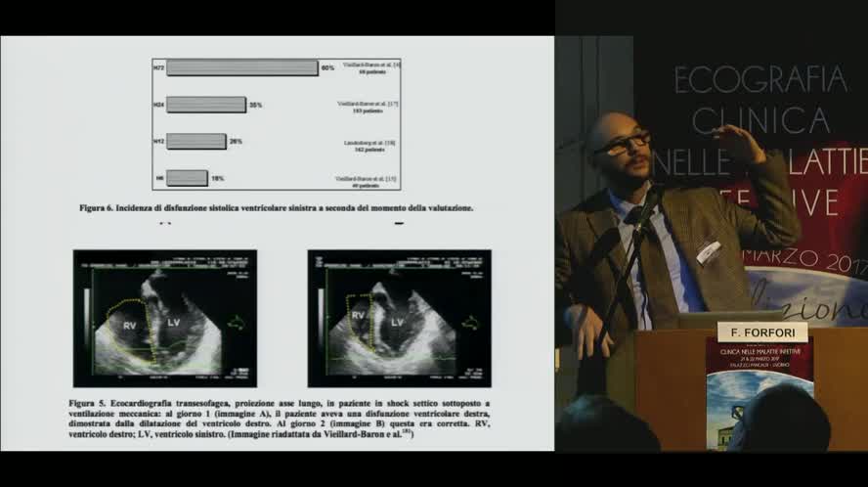
Task: Select the right echocardiography image
Action: pyautogui.click(x=399, y=318)
